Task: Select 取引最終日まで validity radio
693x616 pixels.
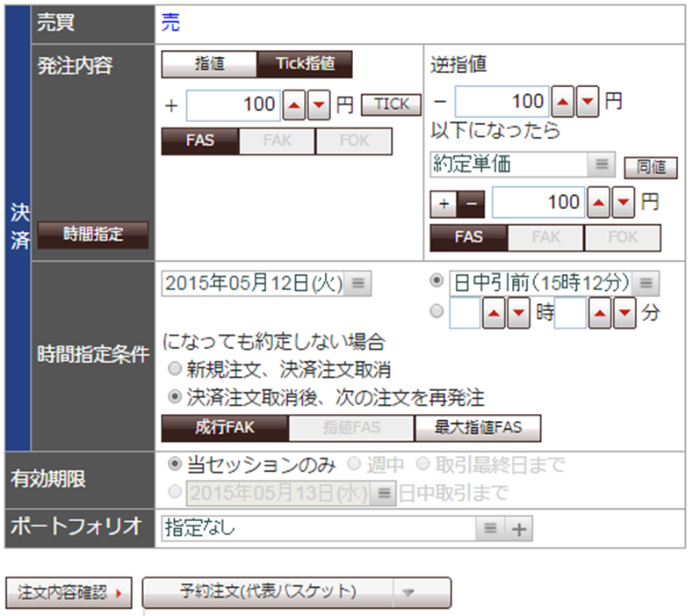Action: pyautogui.click(x=423, y=464)
